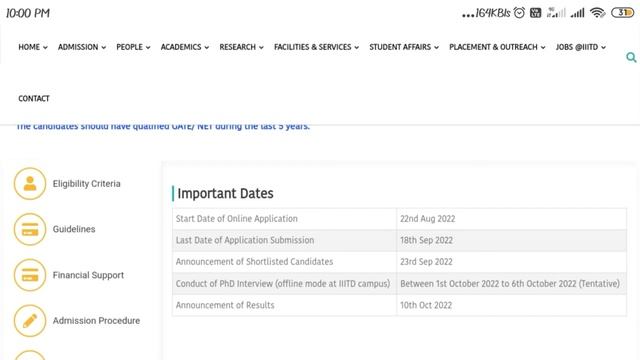
Task: Click "Announcement of Shortlisted Candidates" cell
Action: click(x=284, y=262)
